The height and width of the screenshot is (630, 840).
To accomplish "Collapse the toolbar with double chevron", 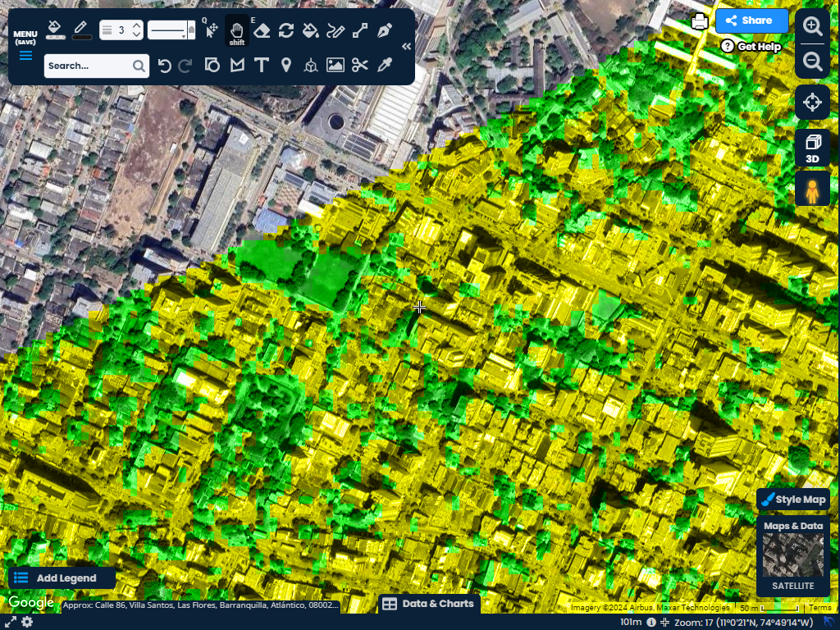I will (x=406, y=47).
